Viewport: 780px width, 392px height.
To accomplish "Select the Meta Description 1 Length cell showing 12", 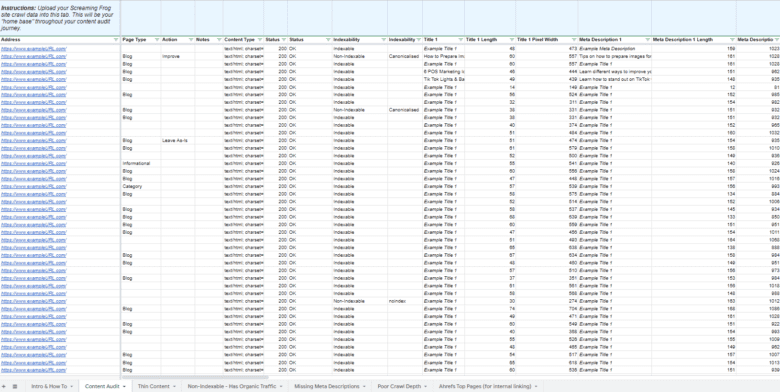I will [694, 87].
